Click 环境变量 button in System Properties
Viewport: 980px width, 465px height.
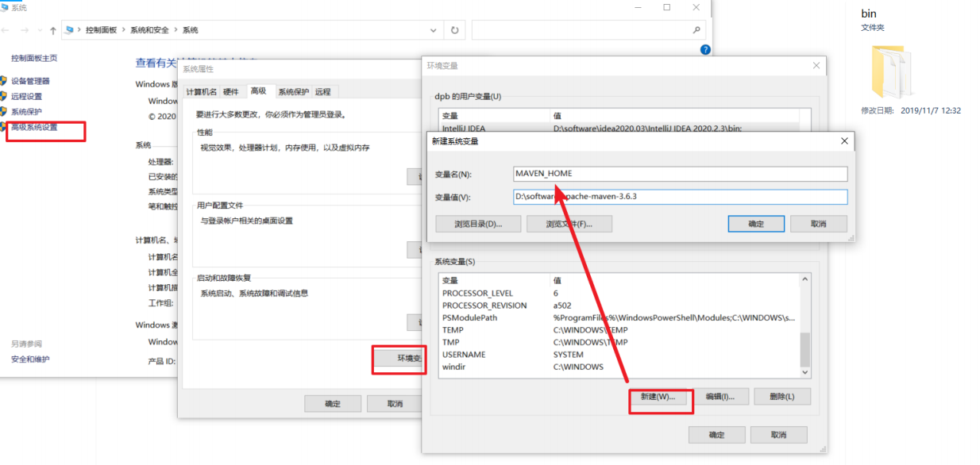(x=400, y=359)
